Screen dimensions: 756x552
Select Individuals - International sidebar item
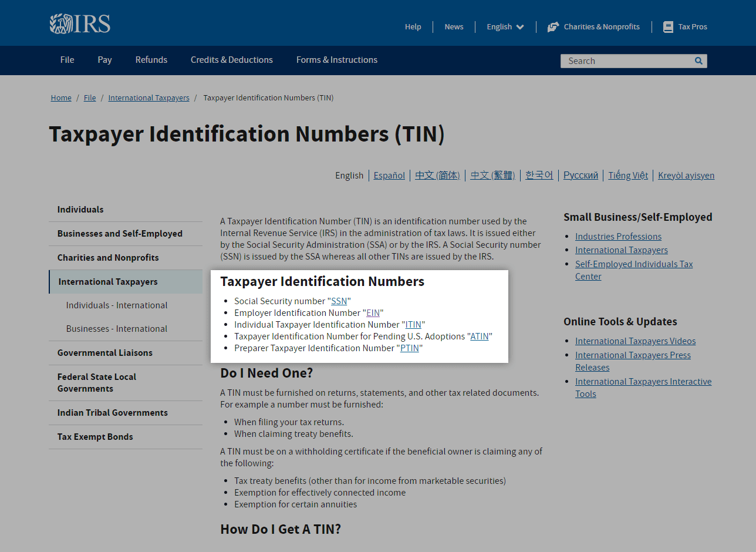click(117, 305)
